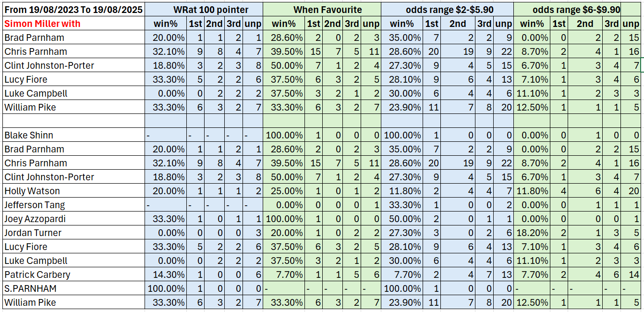Click the 'odds range $2-$5.90' header
This screenshot has width=644, height=312.
448,9
